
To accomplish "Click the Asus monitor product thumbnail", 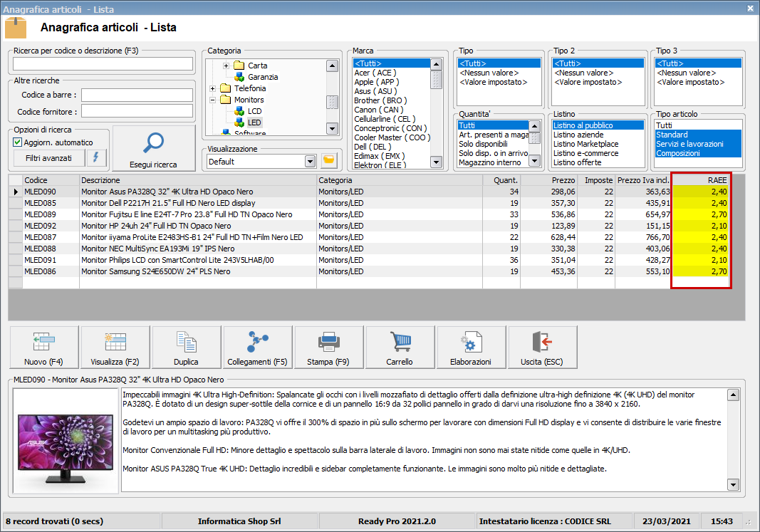I will (66, 441).
